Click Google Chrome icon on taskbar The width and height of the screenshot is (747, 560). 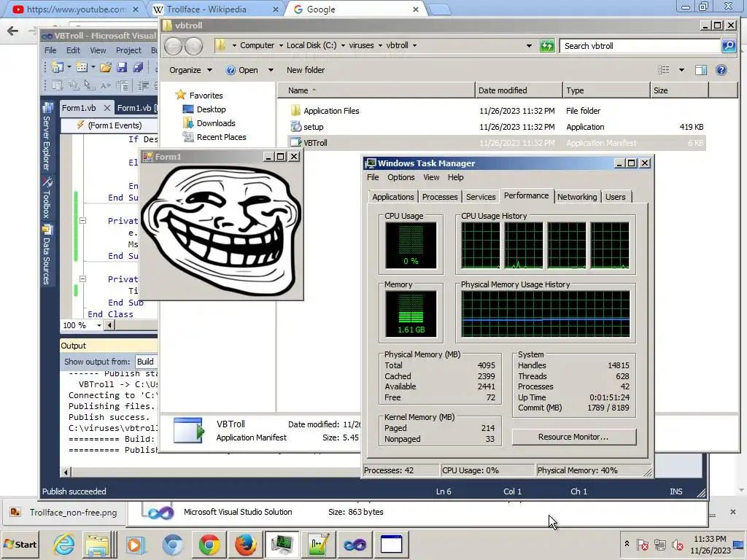tap(209, 544)
